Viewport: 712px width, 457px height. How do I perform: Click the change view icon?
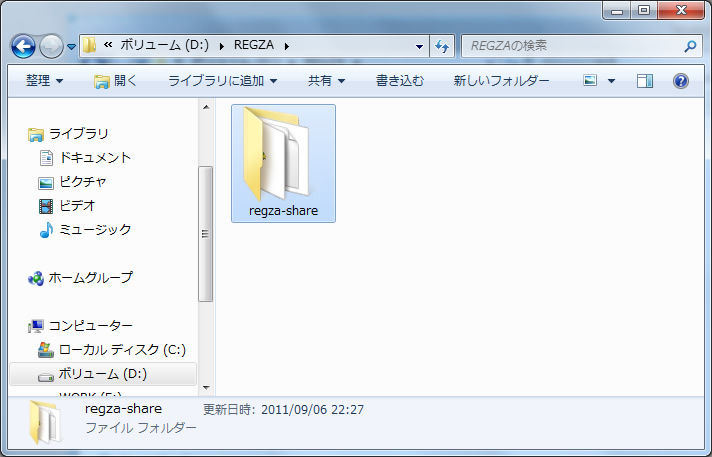(590, 81)
